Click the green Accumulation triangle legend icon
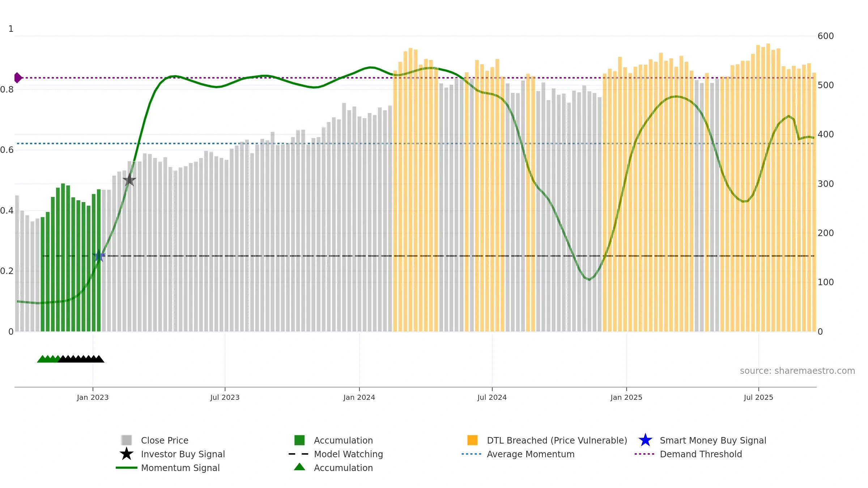This screenshot has height=488, width=868. (x=299, y=467)
